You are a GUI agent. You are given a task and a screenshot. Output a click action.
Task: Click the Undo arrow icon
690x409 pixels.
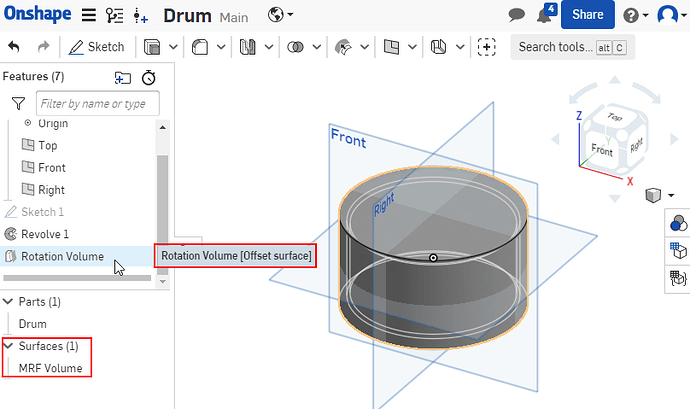(14, 47)
